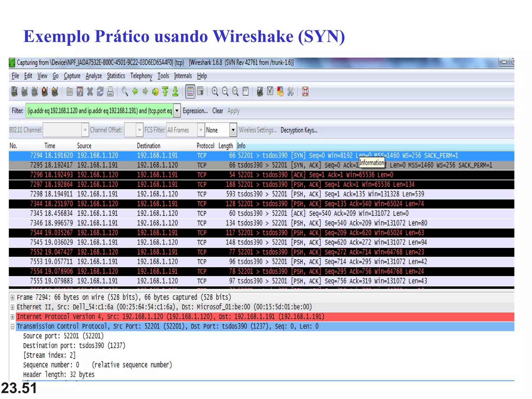Click Decryption Keys... button
The width and height of the screenshot is (532, 399).
pyautogui.click(x=299, y=130)
